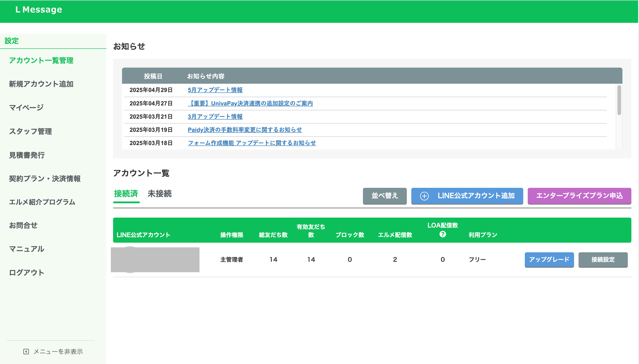Screen dimensions: 639x364
Task: Click the grayed-out account thumbnail in table row
Action: [x=155, y=259]
